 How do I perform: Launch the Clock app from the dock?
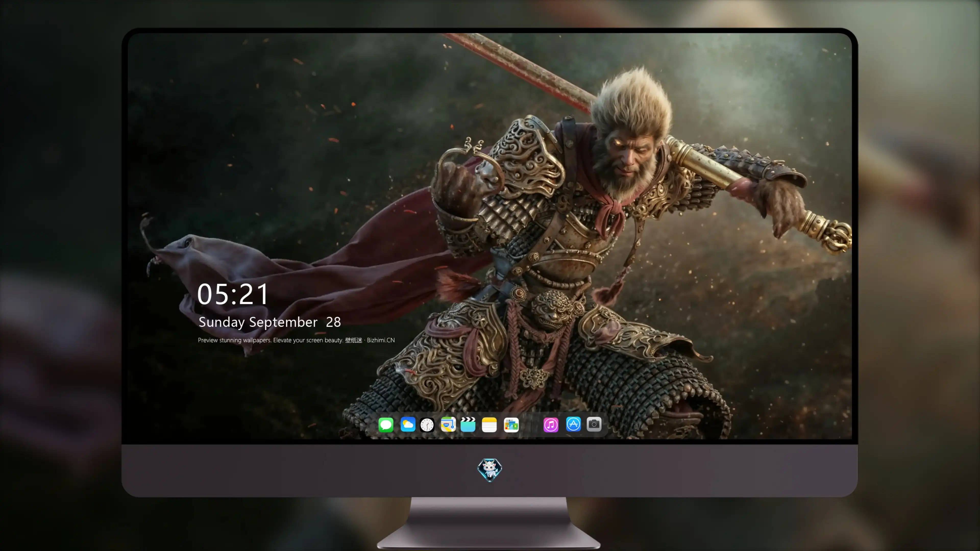427,425
